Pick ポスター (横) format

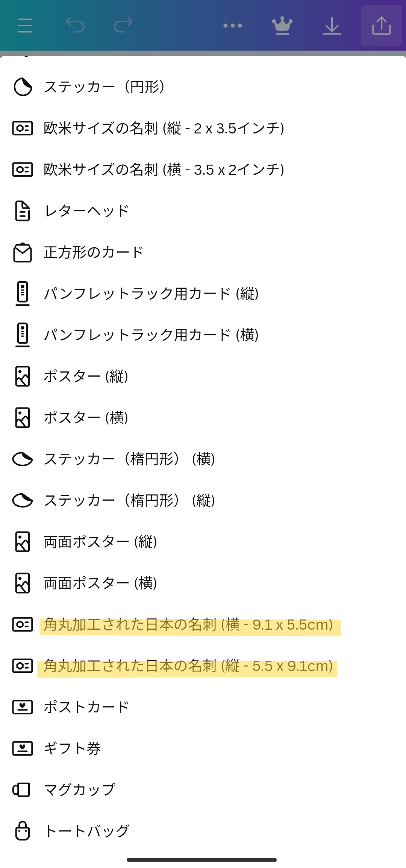coord(86,418)
